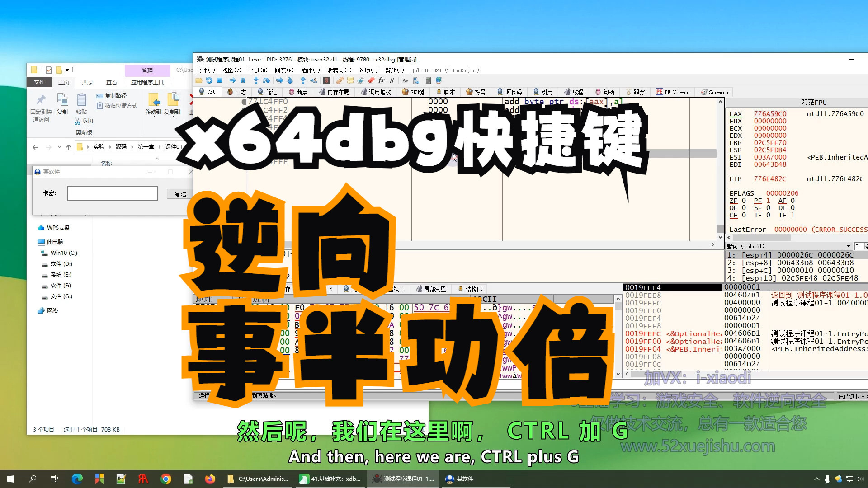The height and width of the screenshot is (488, 868).
Task: Show hidden system tray icons
Action: pyautogui.click(x=816, y=479)
